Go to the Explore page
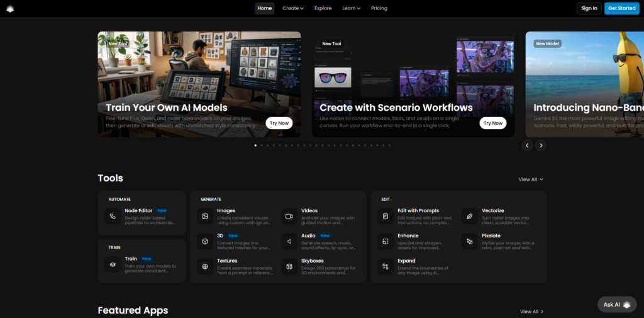Screen dimensions: 644x318 click(323, 8)
